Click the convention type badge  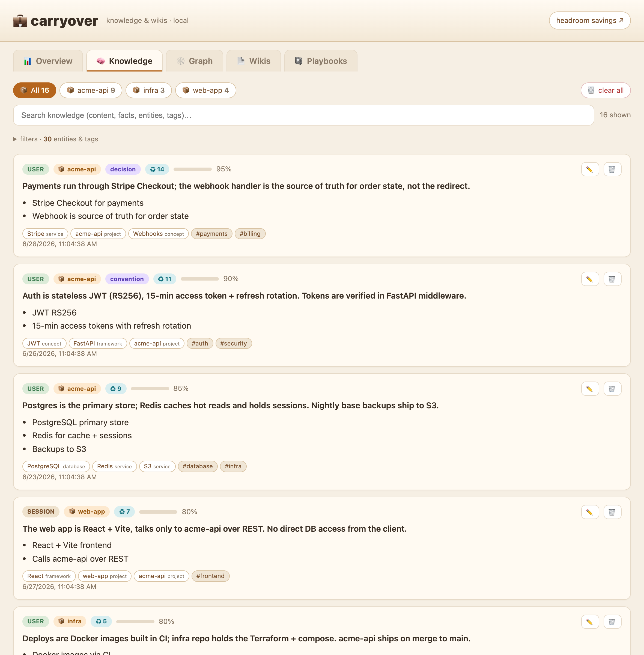(x=127, y=279)
